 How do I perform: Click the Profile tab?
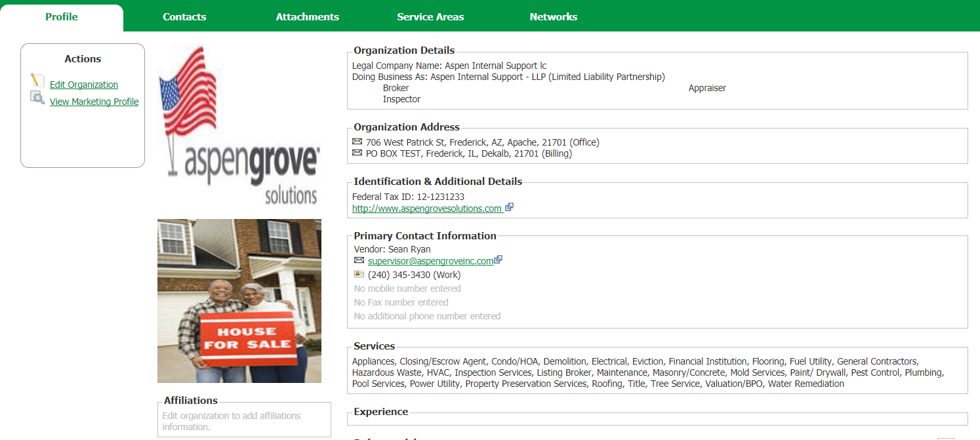(x=62, y=17)
